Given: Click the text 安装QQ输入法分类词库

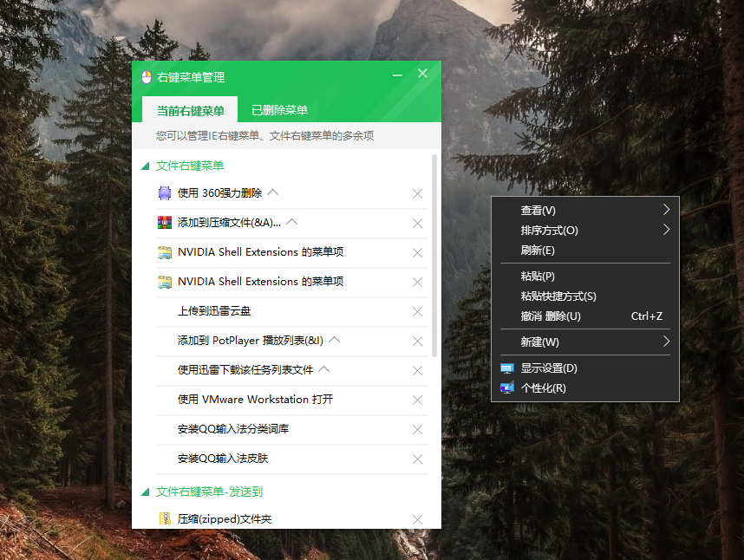Looking at the screenshot, I should click(233, 428).
